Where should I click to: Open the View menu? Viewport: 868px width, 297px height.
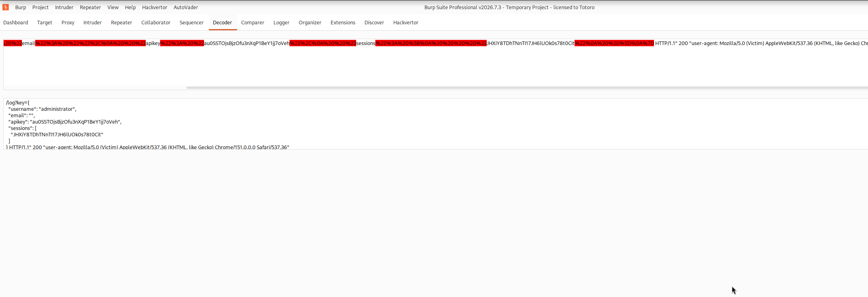click(113, 7)
